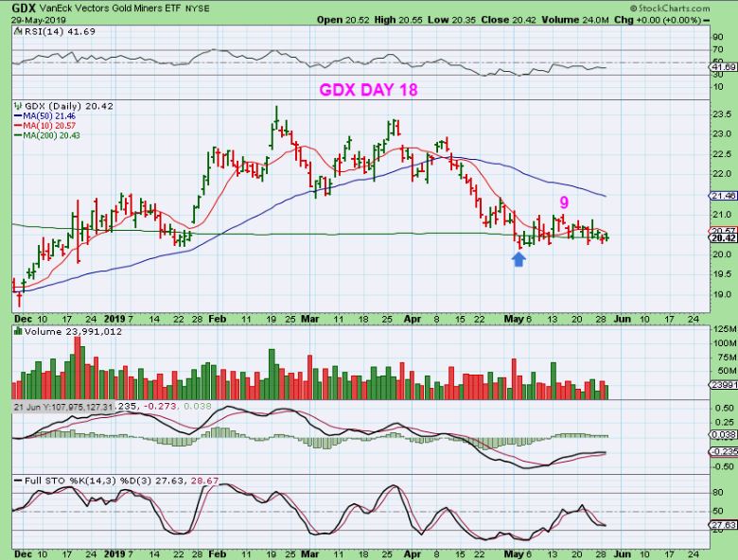Click the 21.46 MA(50) price tag
Screen dimensions: 738x560
724,195
